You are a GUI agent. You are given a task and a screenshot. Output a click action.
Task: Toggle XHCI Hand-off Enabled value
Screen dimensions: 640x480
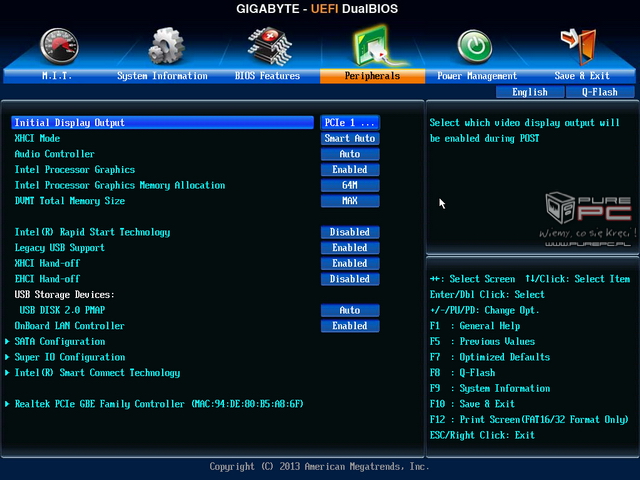(350, 263)
